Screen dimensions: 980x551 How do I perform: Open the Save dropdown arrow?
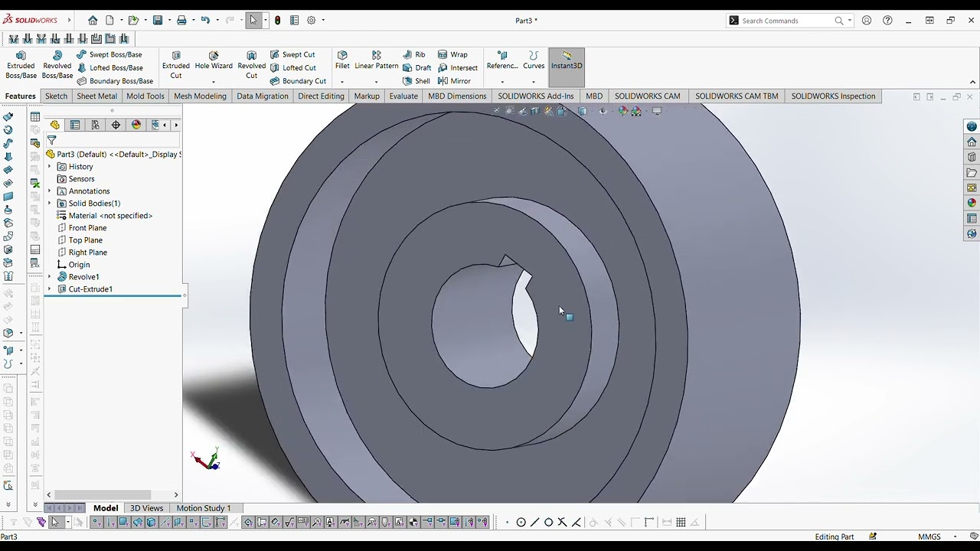tap(169, 21)
